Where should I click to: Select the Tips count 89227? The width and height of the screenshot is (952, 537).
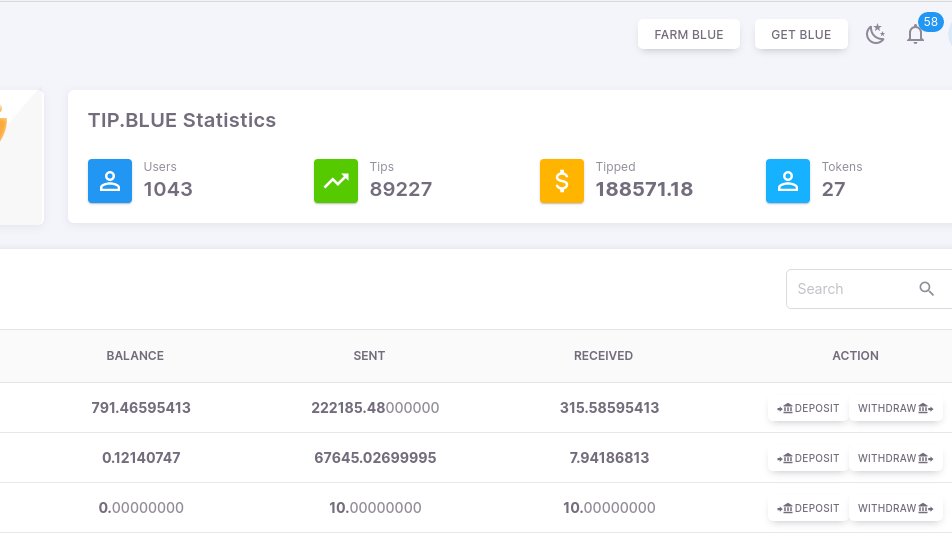point(401,189)
